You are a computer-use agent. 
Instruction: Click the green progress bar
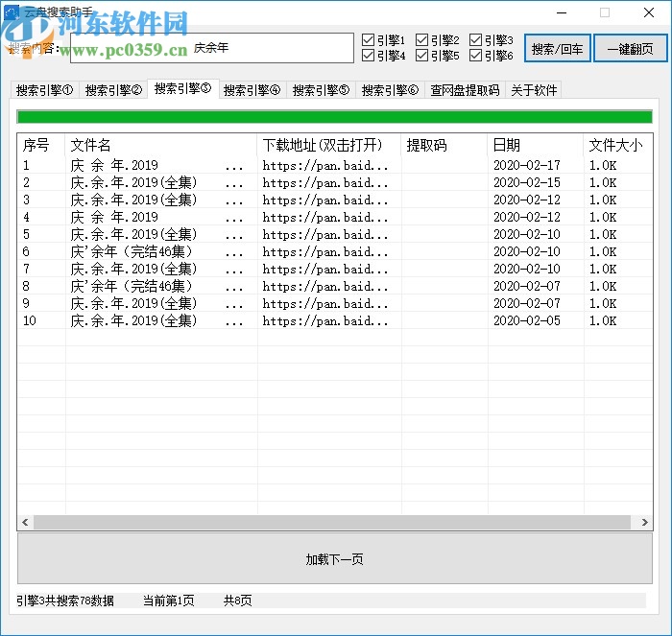(335, 116)
